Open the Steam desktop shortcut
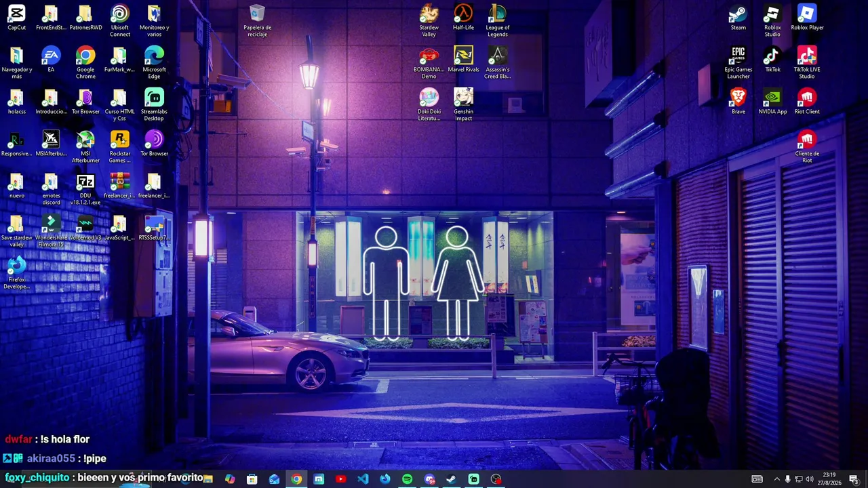868x488 pixels. click(738, 18)
